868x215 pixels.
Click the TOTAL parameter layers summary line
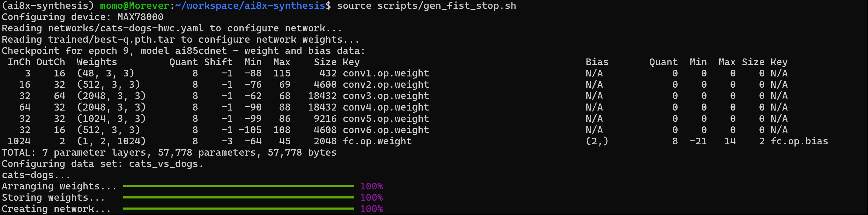pyautogui.click(x=169, y=153)
